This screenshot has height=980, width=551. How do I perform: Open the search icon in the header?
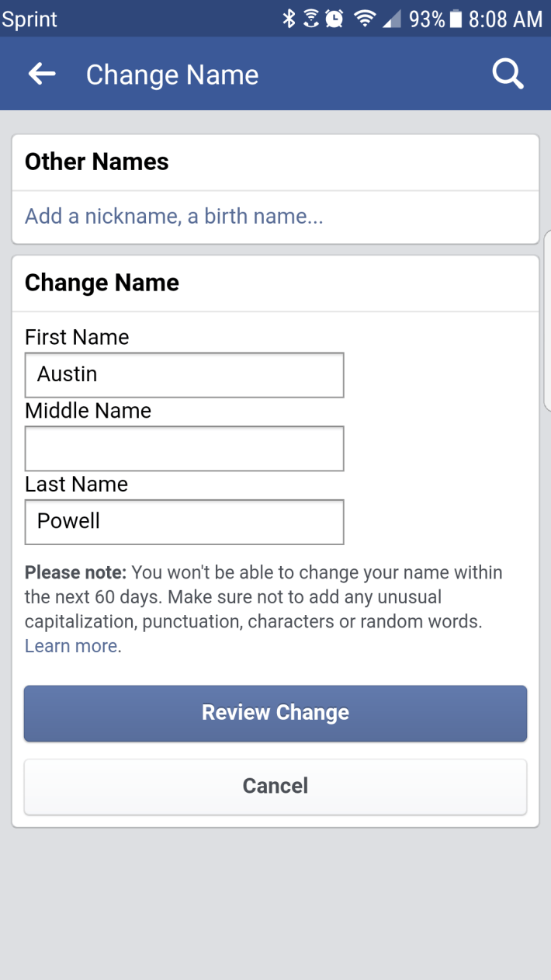click(x=508, y=74)
